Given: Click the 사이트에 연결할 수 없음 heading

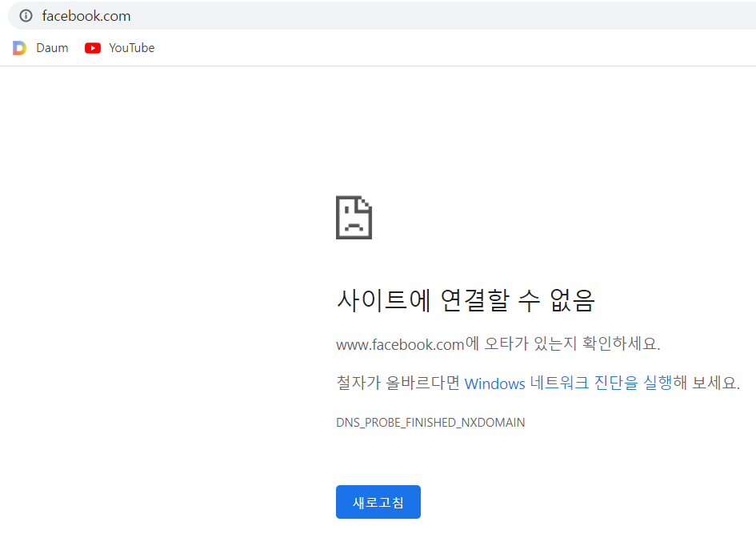Looking at the screenshot, I should coord(466,300).
